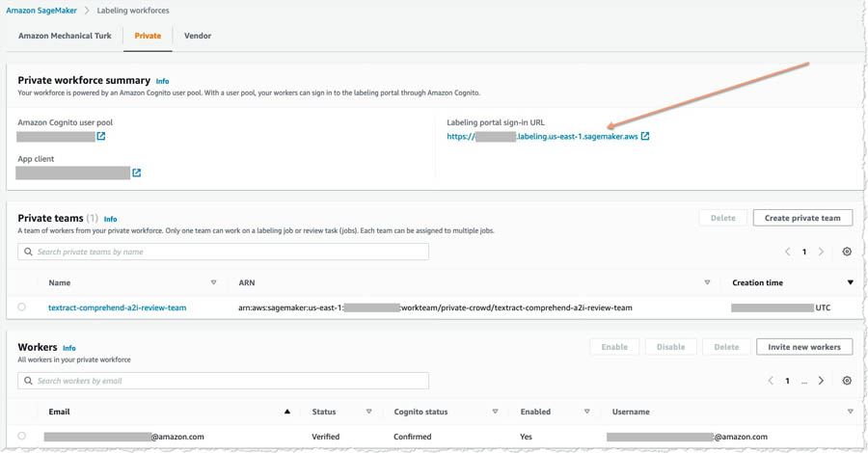The width and height of the screenshot is (868, 453).
Task: Switch to Amazon Mechanical Turk tab
Action: [x=65, y=36]
